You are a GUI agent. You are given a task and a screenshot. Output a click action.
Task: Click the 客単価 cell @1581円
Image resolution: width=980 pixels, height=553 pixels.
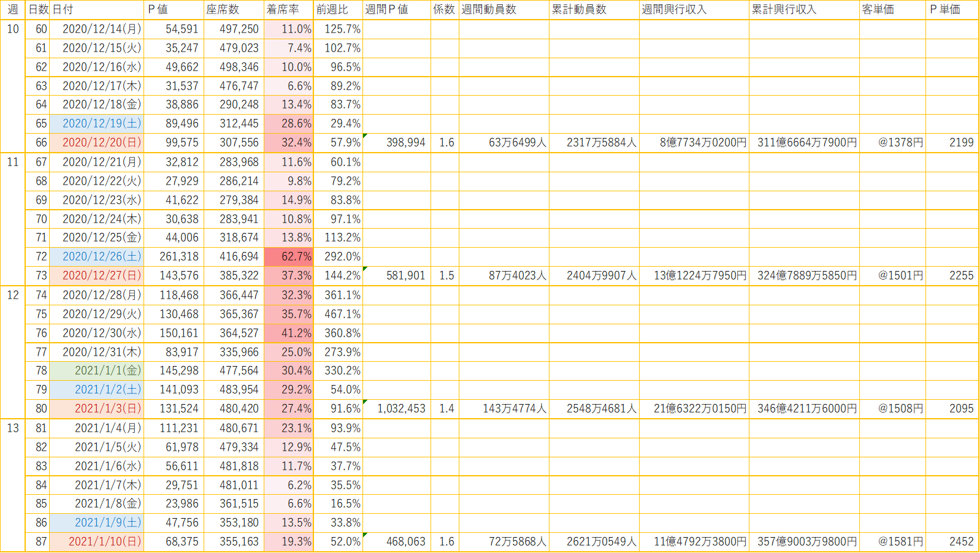[893, 542]
